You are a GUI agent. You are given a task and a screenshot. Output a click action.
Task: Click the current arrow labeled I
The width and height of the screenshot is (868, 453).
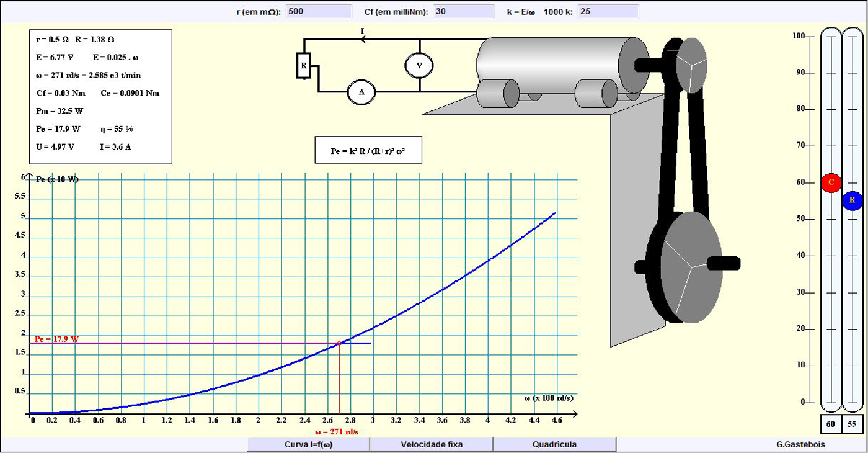tap(364, 39)
